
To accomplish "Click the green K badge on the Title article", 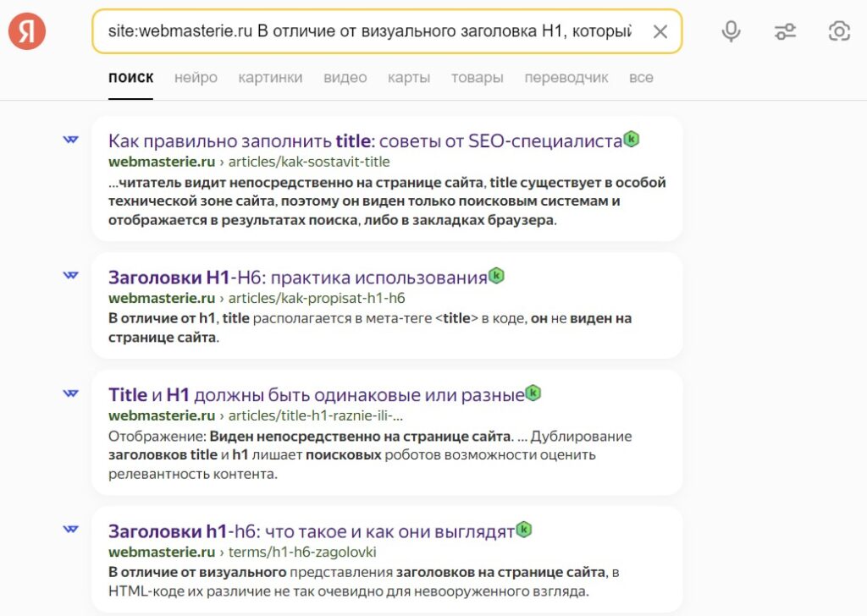I will click(x=631, y=137).
